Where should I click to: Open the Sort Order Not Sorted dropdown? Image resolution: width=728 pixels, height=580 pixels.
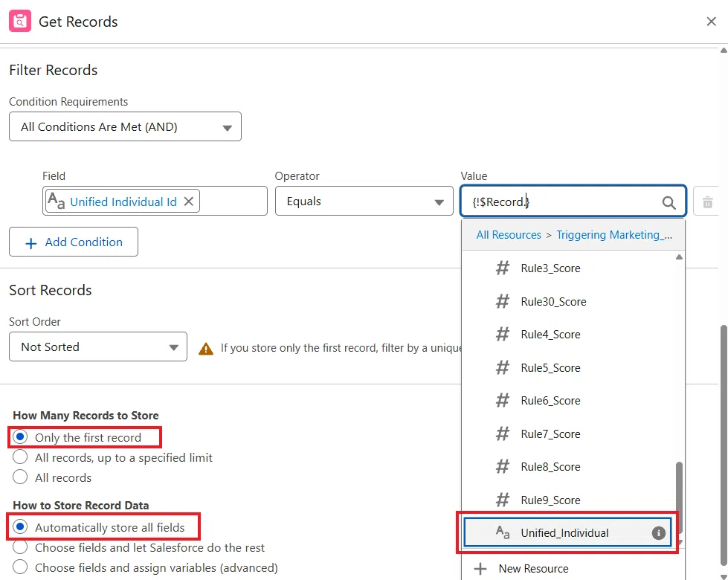tap(98, 347)
